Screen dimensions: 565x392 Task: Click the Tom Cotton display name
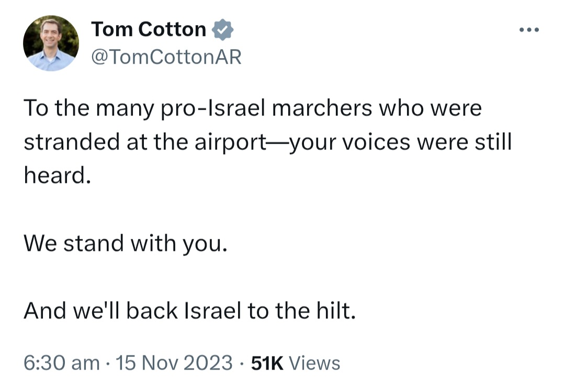pyautogui.click(x=149, y=29)
